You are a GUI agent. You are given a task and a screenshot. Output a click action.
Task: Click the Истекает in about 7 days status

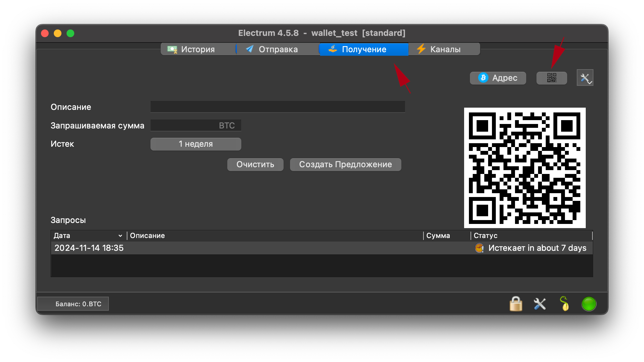point(537,248)
